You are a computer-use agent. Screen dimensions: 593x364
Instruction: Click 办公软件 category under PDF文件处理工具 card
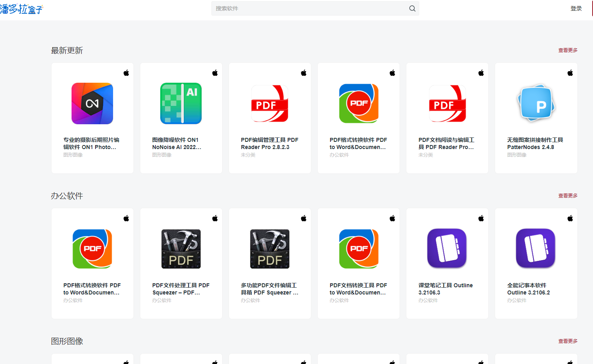pos(162,300)
